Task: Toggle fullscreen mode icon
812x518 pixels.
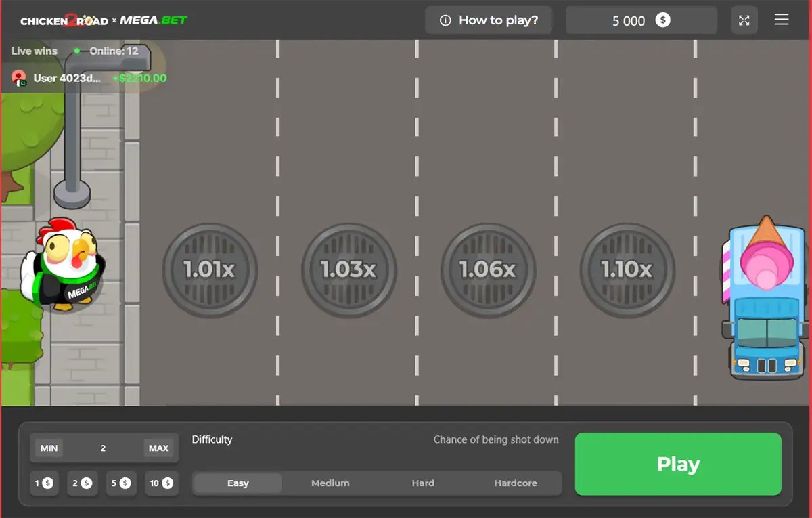Action: click(744, 20)
